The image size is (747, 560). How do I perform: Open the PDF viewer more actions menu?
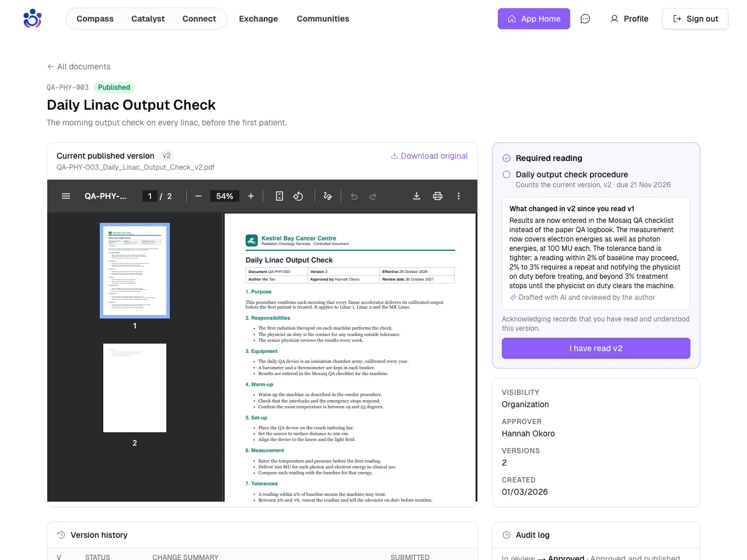tap(459, 196)
